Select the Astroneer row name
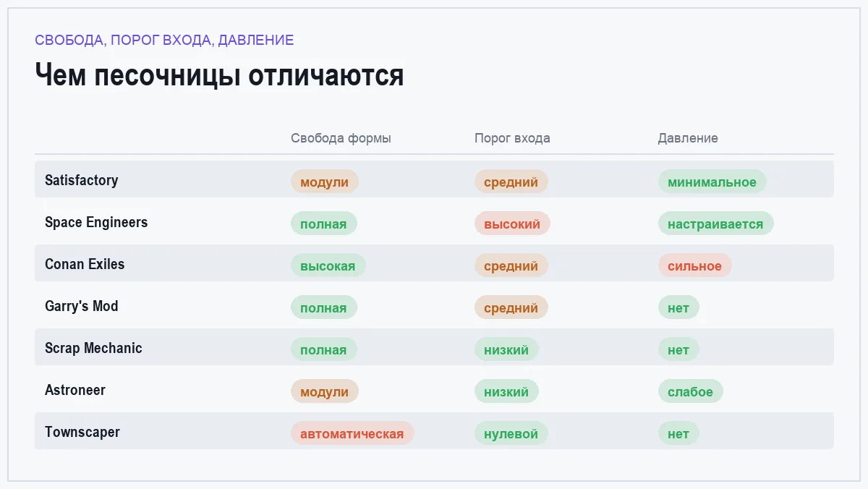The height and width of the screenshot is (489, 868). click(x=75, y=390)
